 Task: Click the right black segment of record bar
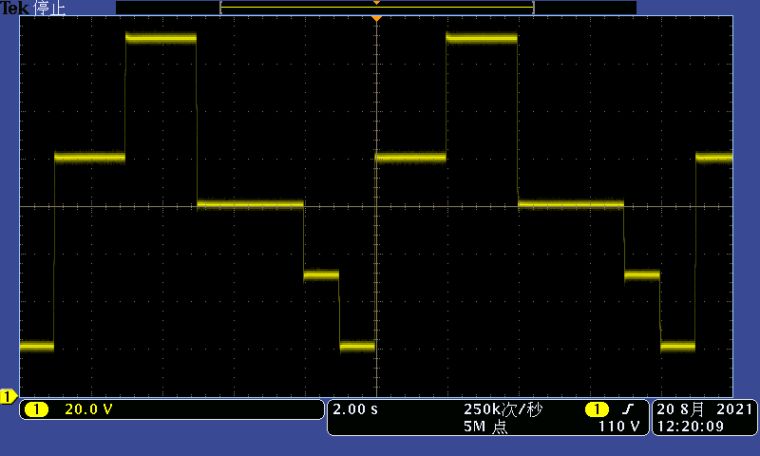(x=585, y=7)
